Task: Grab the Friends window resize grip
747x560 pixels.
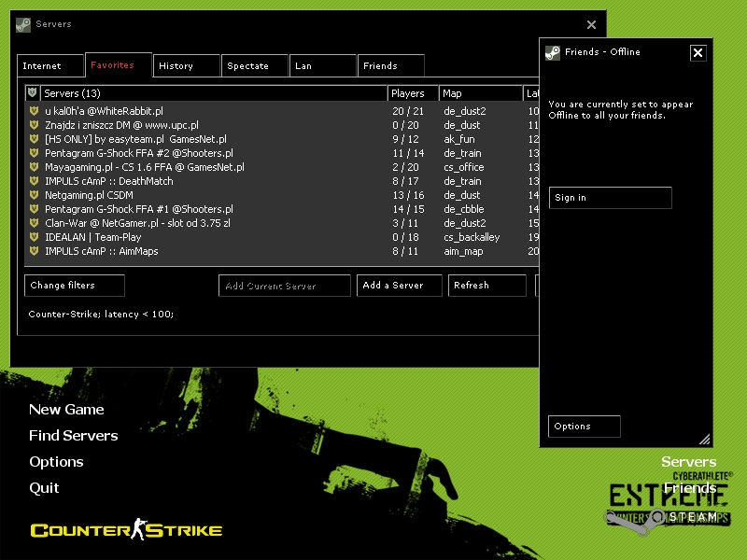Action: [705, 439]
